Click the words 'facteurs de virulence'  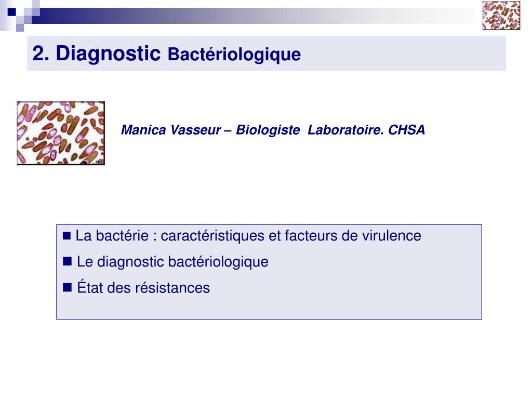point(353,235)
